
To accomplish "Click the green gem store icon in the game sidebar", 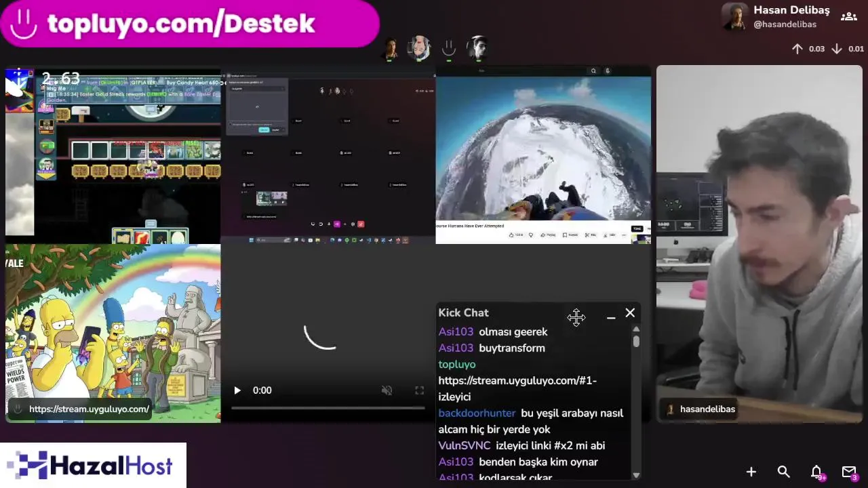I will [47, 146].
